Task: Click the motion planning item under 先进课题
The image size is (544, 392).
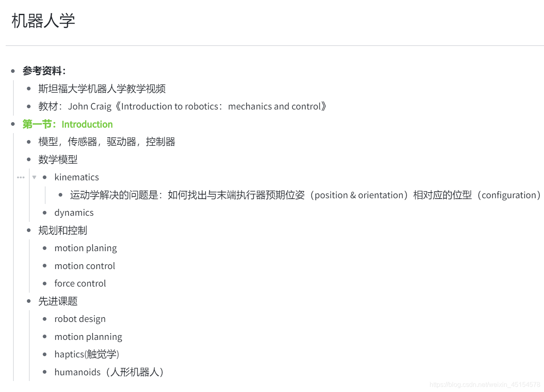Action: pyautogui.click(x=88, y=337)
